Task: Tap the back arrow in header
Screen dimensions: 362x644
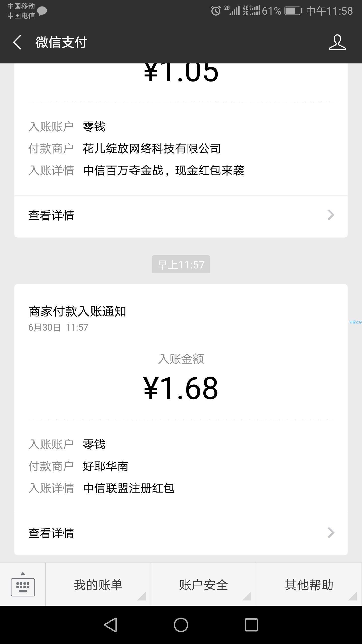Action: tap(17, 42)
